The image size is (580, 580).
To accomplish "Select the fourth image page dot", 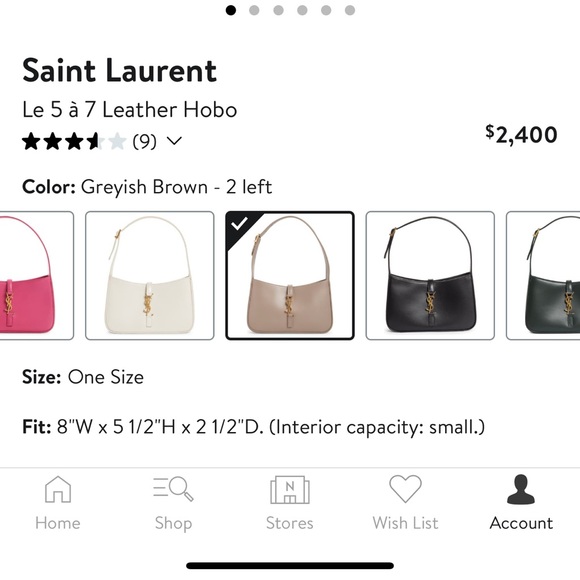I will pos(302,10).
